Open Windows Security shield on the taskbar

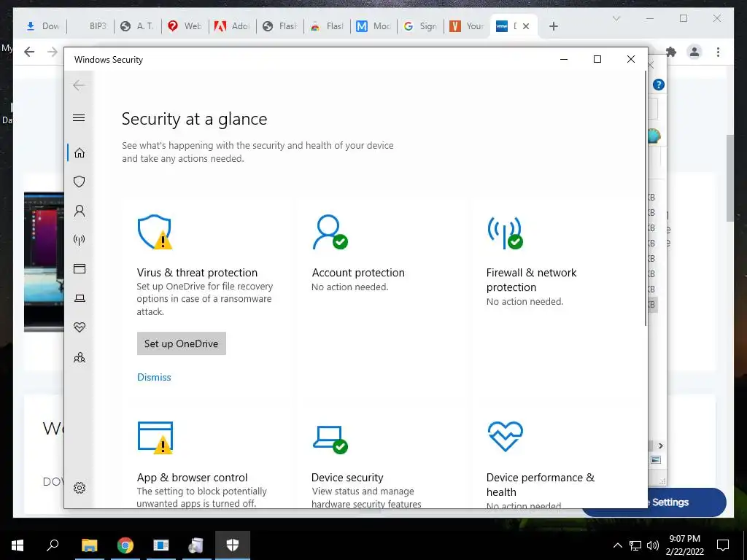233,545
